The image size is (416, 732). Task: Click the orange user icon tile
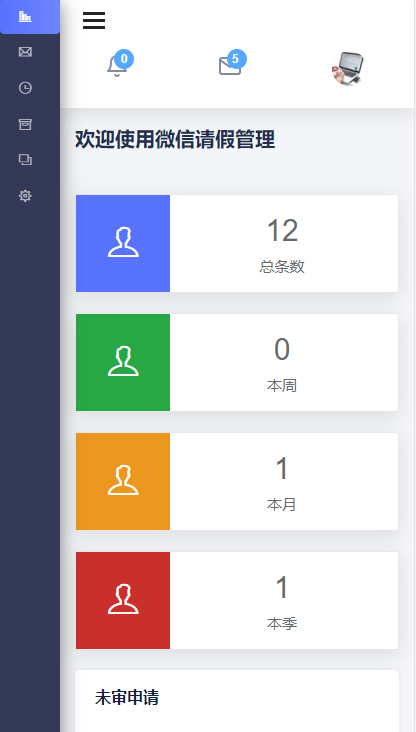123,481
